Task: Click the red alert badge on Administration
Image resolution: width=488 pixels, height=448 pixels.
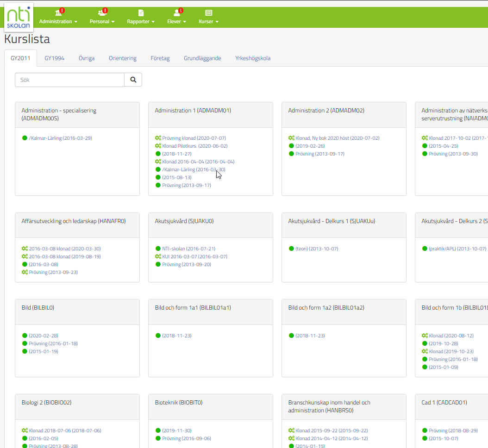Action: (62, 10)
